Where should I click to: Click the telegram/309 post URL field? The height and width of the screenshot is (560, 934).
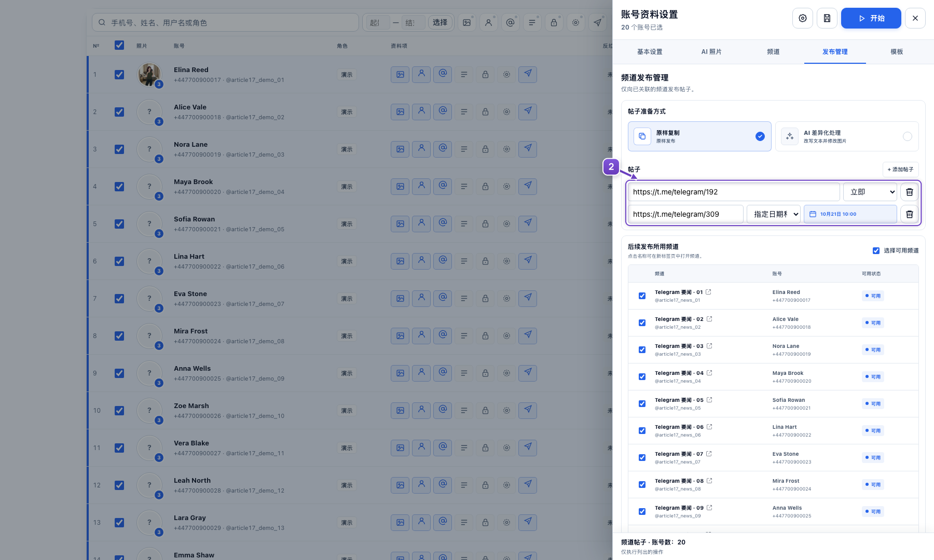(685, 214)
